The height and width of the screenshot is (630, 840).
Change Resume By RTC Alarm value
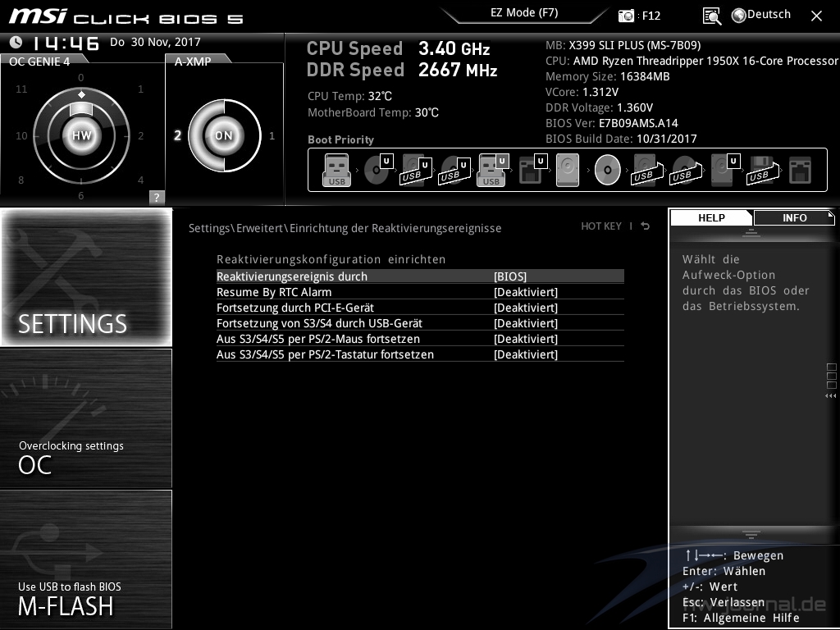coord(525,292)
